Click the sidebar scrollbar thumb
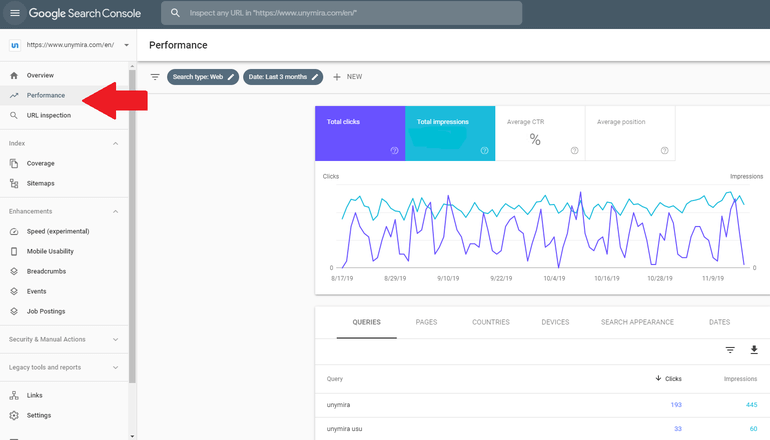The image size is (770, 440). click(132, 226)
